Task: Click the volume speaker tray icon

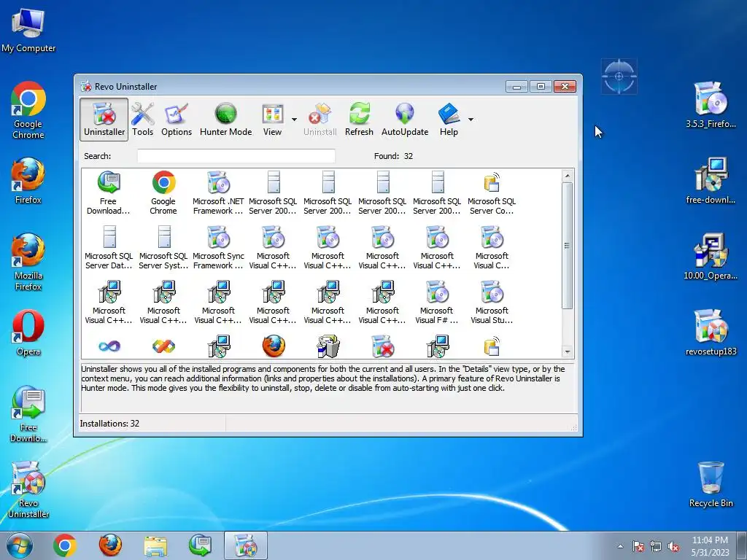Action: click(673, 546)
